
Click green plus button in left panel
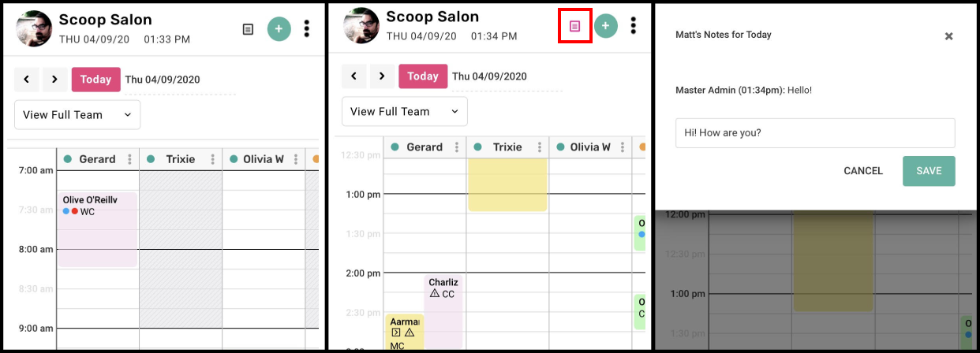279,29
